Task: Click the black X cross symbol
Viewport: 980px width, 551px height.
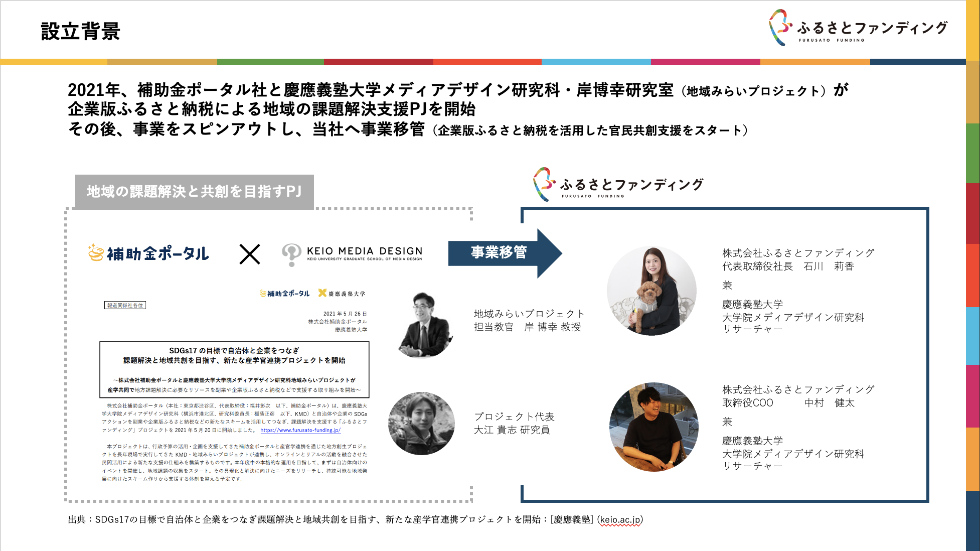Action: click(249, 254)
